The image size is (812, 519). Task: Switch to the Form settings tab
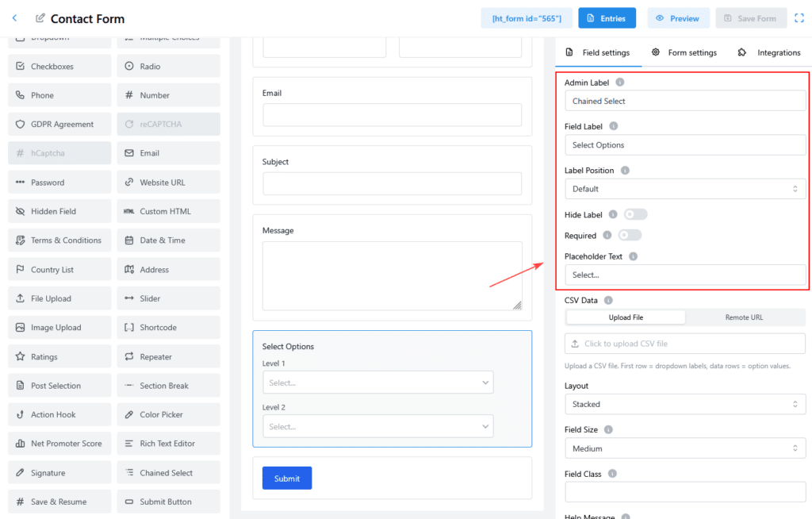click(x=684, y=53)
